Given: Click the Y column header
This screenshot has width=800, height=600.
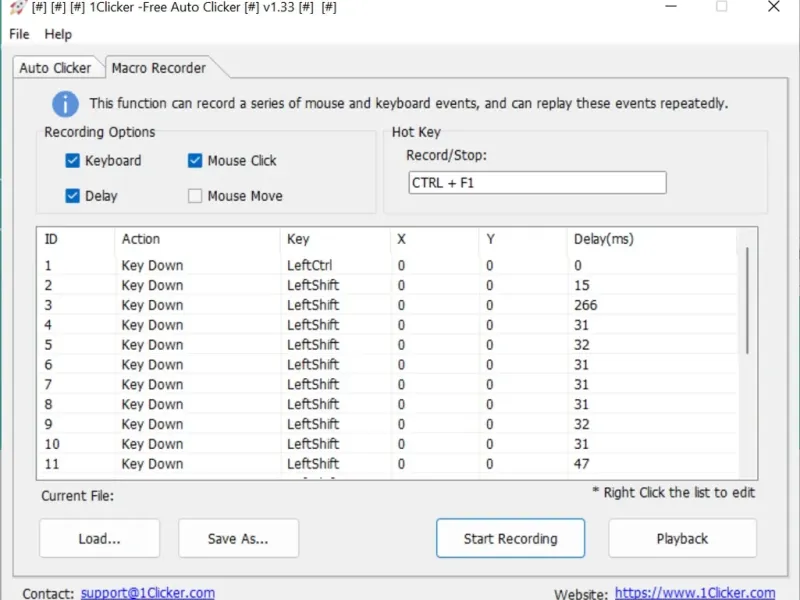Looking at the screenshot, I should click(x=523, y=239).
